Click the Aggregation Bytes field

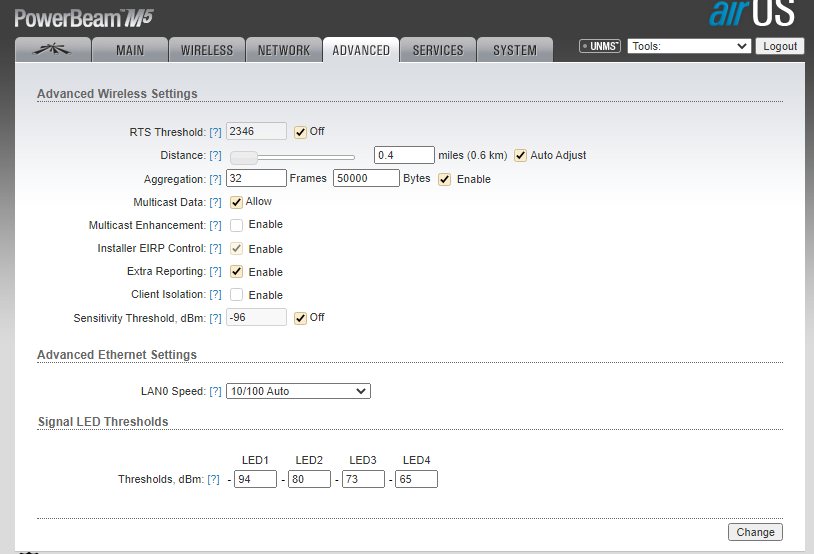click(x=367, y=178)
